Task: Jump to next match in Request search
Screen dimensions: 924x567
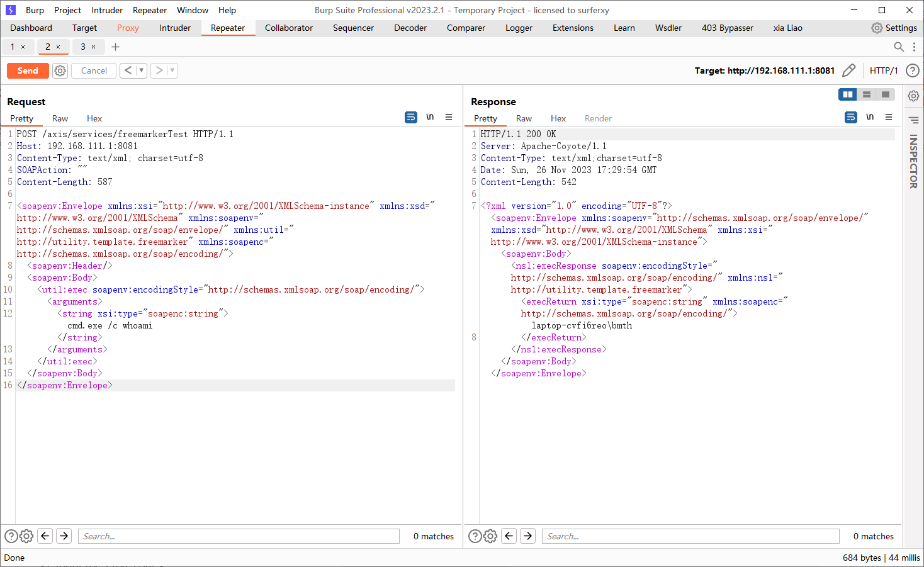Action: pos(64,536)
